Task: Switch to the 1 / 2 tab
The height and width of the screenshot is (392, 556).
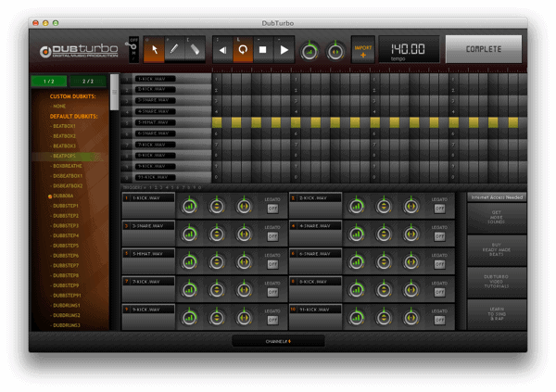Action: click(48, 82)
